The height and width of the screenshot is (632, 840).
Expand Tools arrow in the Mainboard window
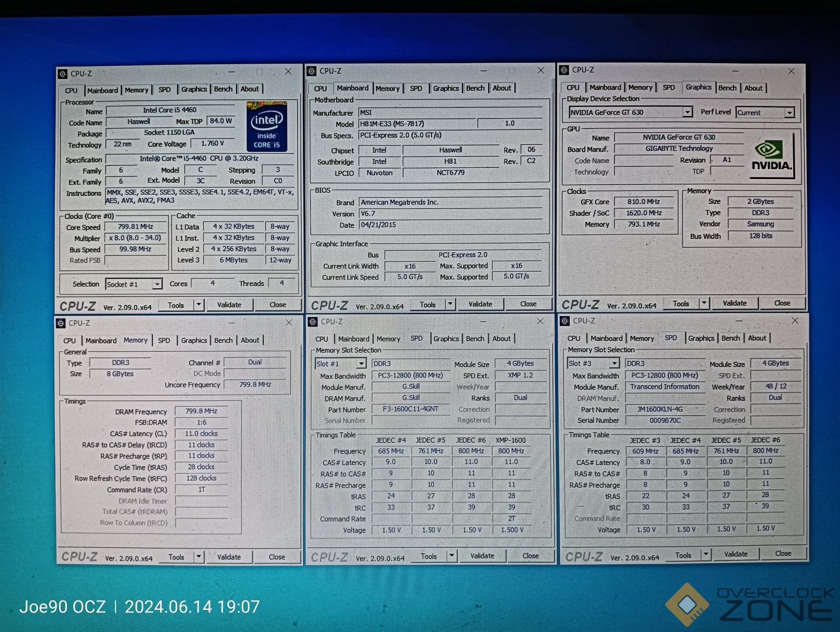[450, 304]
